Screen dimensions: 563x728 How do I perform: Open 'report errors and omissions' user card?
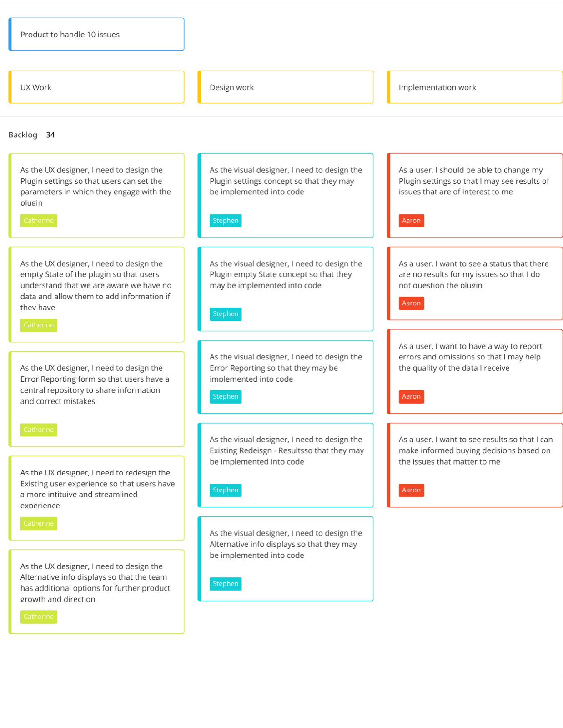click(475, 371)
